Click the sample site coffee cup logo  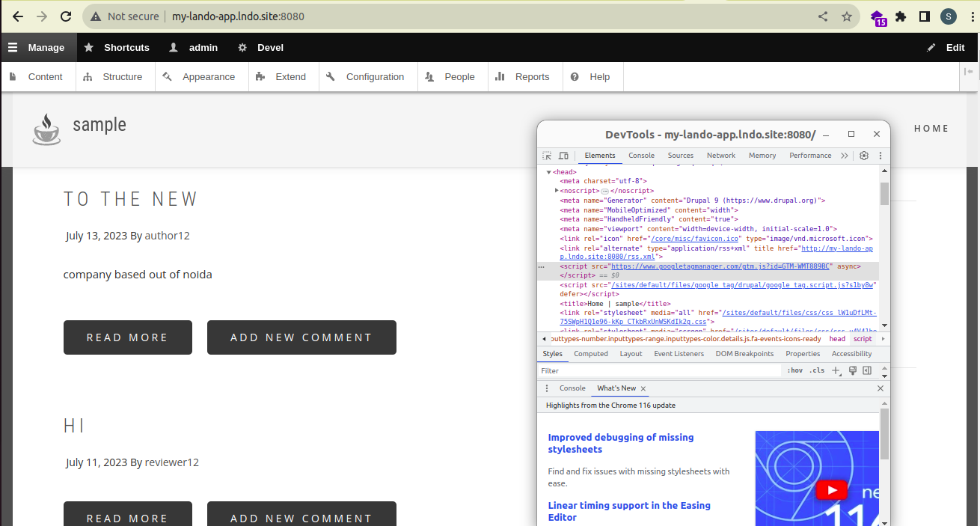pos(46,129)
